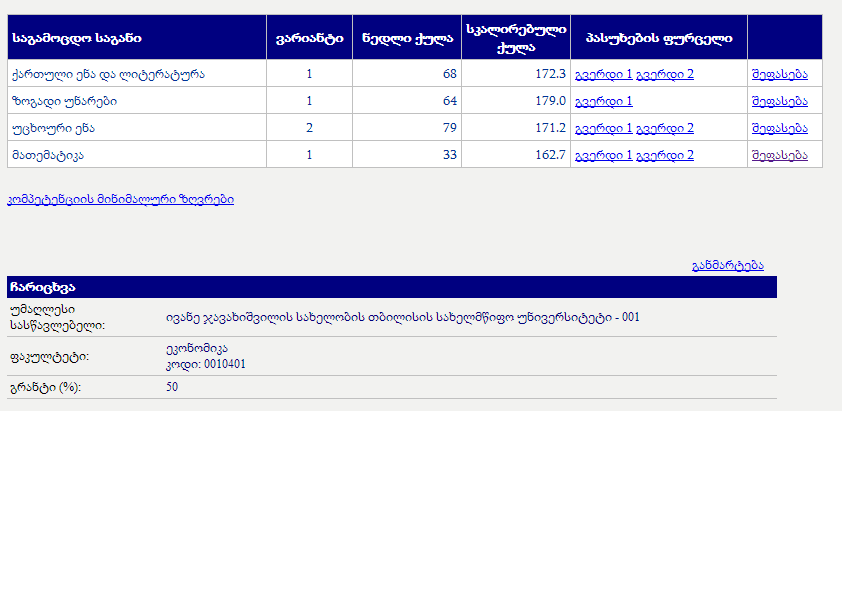Click the ვარიანტი column header
Viewport: 842px width, 614px height.
click(x=309, y=37)
